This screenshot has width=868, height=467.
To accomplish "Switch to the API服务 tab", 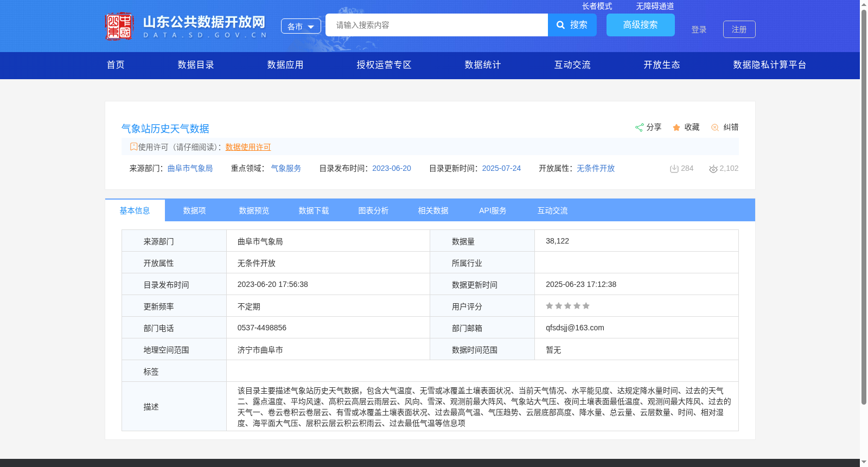I will tap(493, 210).
